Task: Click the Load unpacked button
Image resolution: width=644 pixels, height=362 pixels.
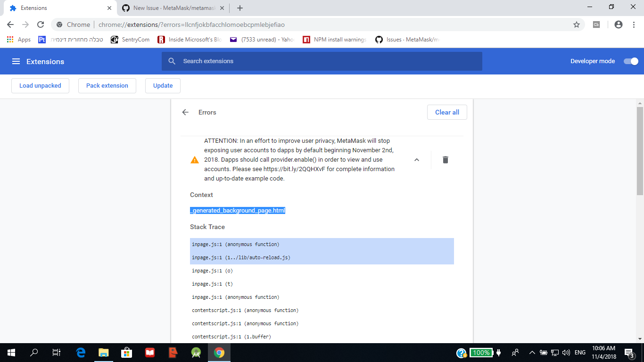Action: click(x=40, y=85)
